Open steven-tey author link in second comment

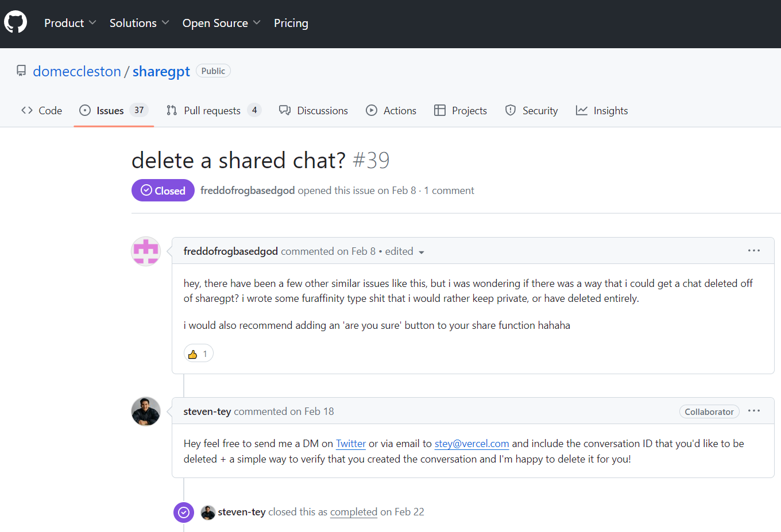(x=207, y=411)
